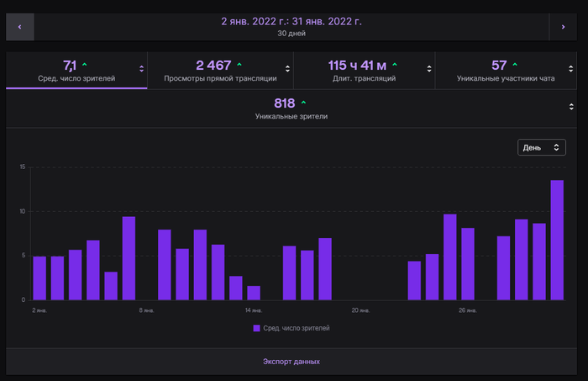
Task: Go to next date range arrow
Action: point(563,27)
